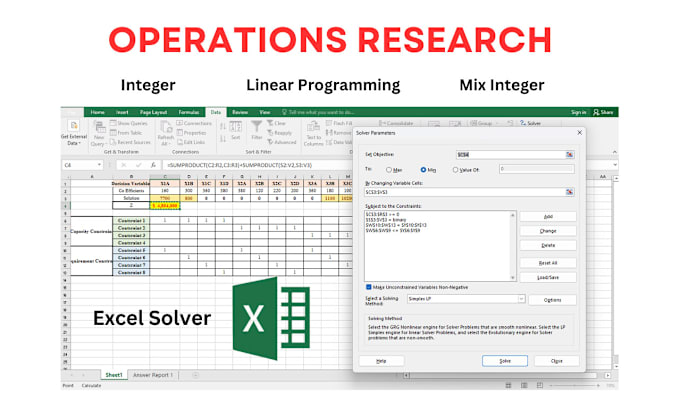Viewport: 680px width, 409px height.
Task: Collapse the ribbon chevron
Action: coord(615,152)
